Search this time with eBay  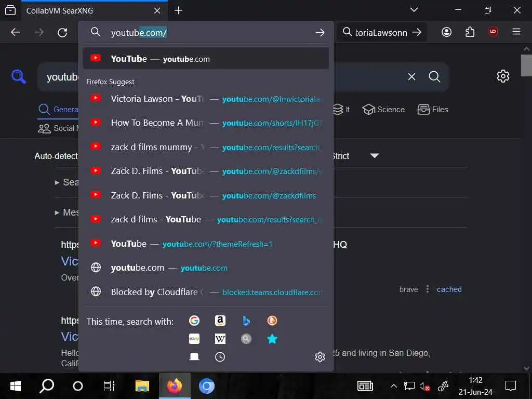coord(194,339)
